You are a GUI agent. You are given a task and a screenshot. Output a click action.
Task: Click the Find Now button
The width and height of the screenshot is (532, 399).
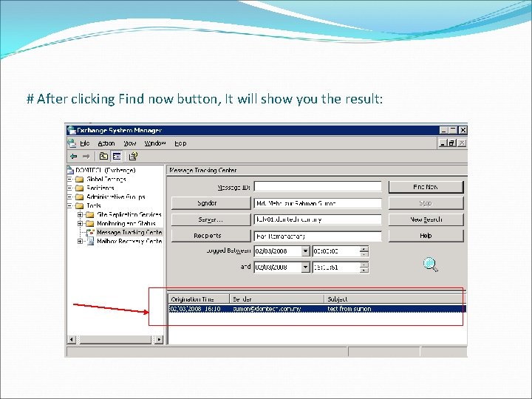(426, 187)
